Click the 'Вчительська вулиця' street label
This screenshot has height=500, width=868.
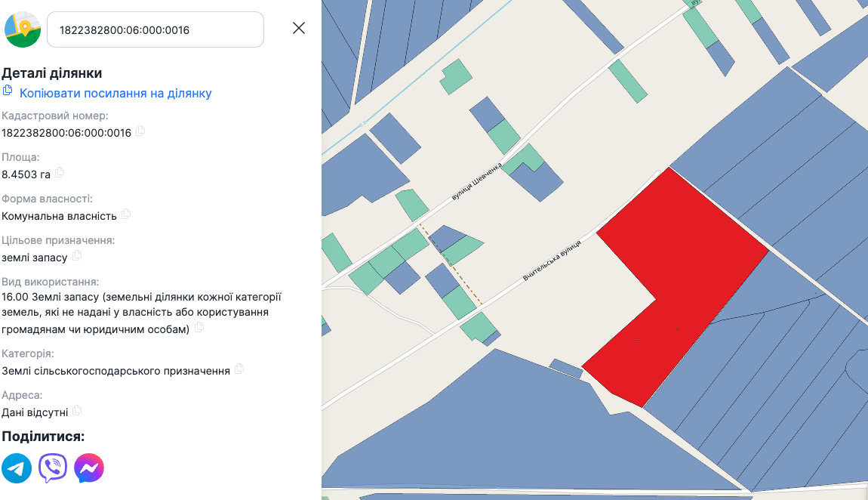click(x=553, y=262)
